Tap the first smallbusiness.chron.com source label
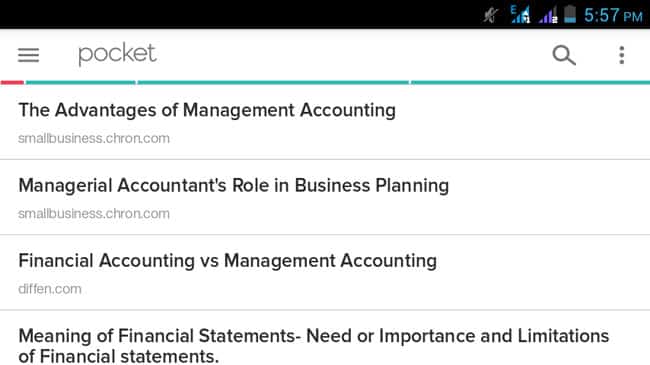Viewport: 650px width, 365px height. (94, 138)
